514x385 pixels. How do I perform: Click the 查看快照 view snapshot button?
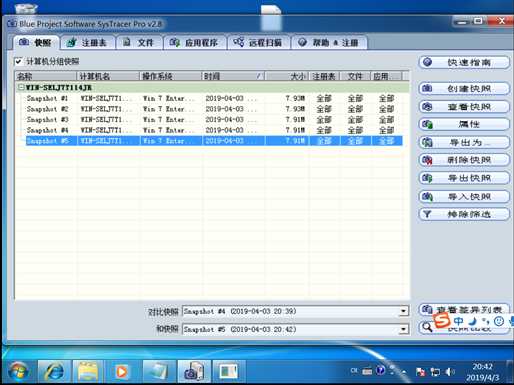point(464,107)
